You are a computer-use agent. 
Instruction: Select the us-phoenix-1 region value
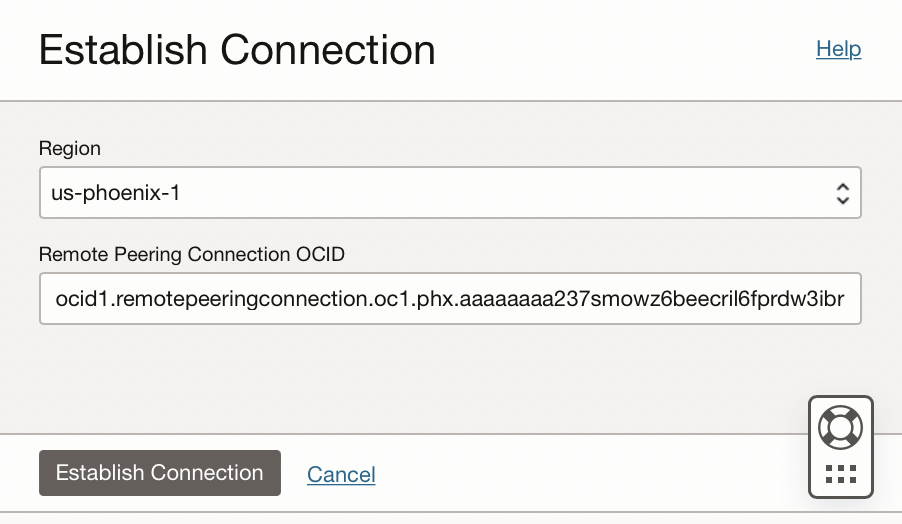[116, 193]
